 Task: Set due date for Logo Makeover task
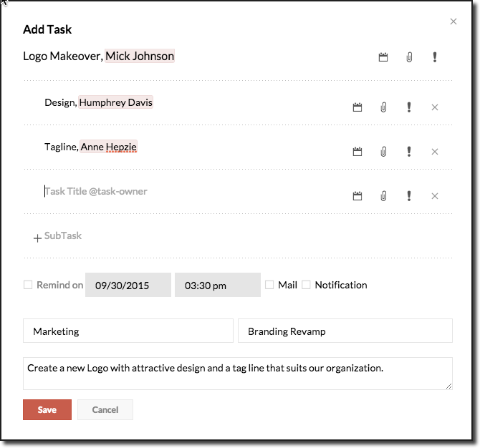[383, 57]
